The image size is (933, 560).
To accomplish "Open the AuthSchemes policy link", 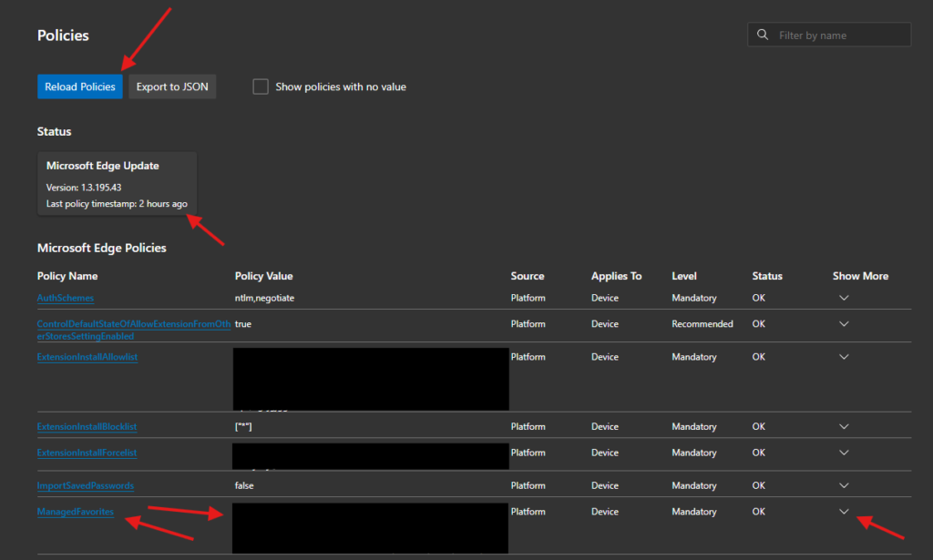I will click(x=65, y=297).
